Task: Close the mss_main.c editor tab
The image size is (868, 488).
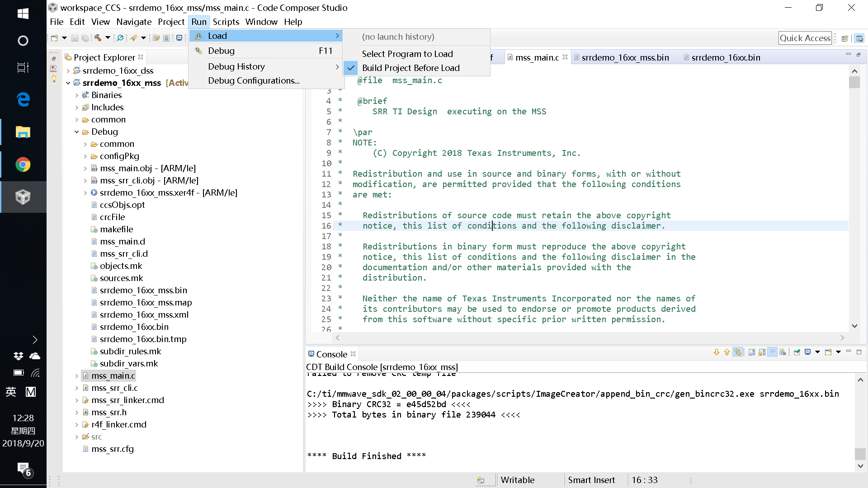Action: 565,57
